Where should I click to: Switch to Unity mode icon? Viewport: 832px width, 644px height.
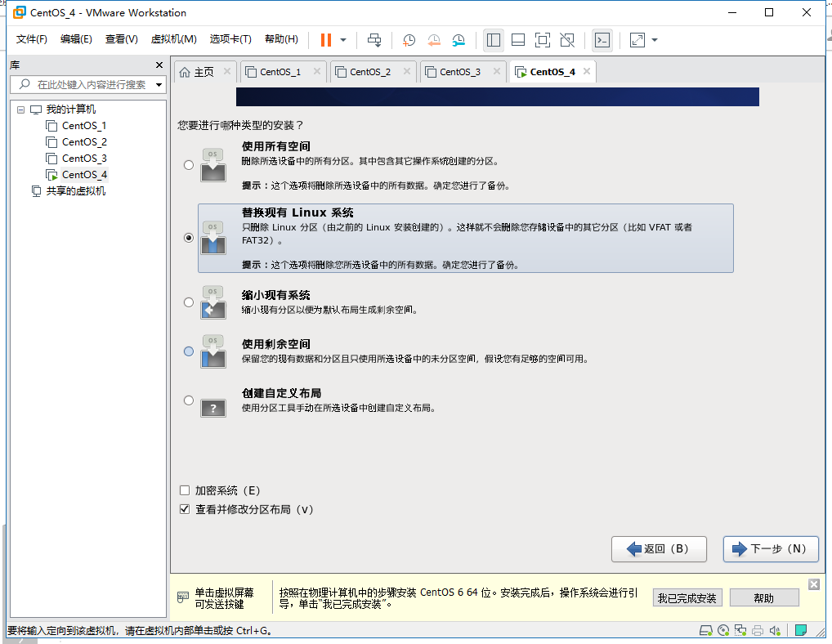point(567,40)
